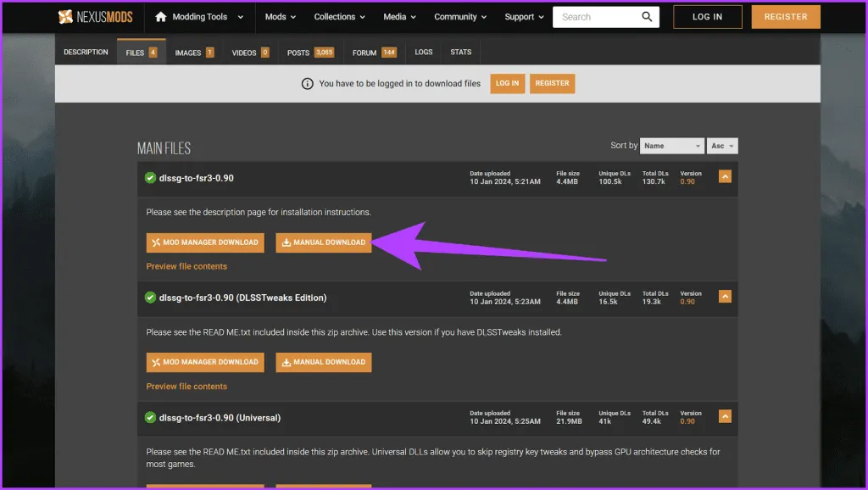Open the Asc sort order dropdown
The image size is (868, 490).
(x=722, y=146)
